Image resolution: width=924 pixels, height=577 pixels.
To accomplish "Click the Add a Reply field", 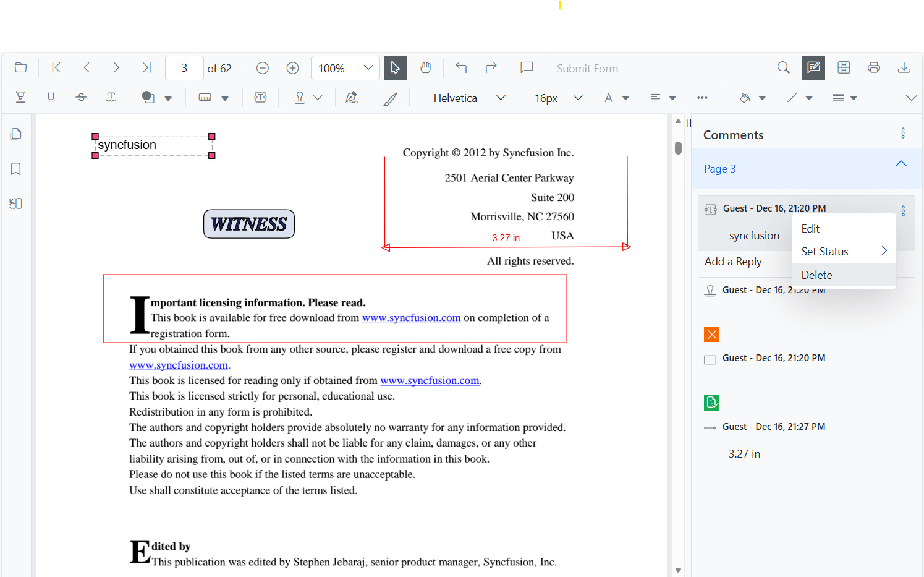I will [x=734, y=262].
